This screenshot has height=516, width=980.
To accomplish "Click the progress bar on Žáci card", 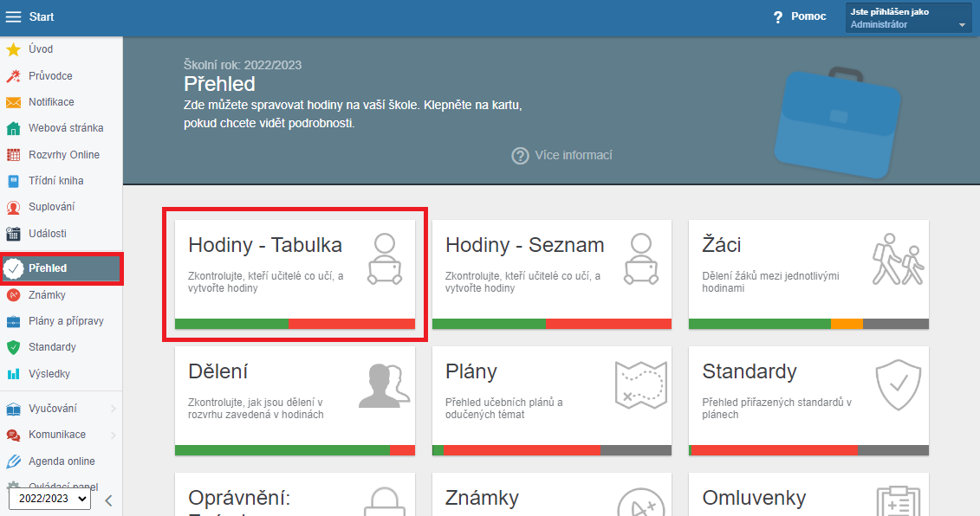I will [808, 324].
